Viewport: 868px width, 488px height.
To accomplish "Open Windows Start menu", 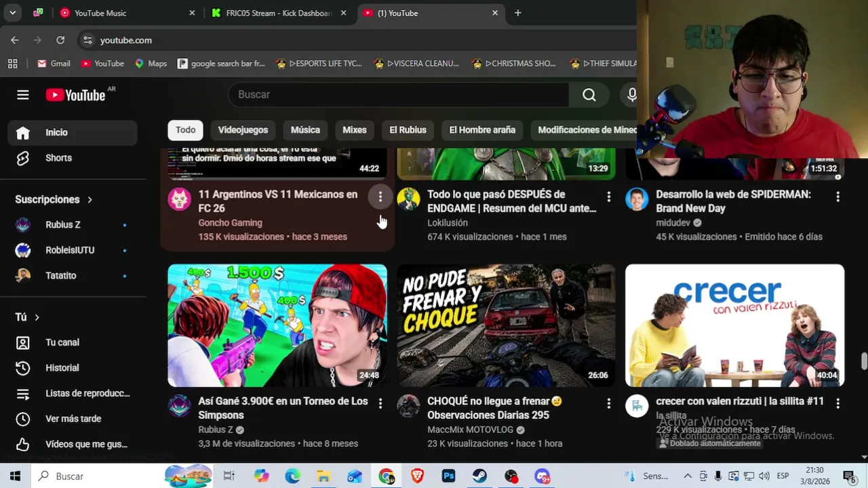I will point(15,476).
